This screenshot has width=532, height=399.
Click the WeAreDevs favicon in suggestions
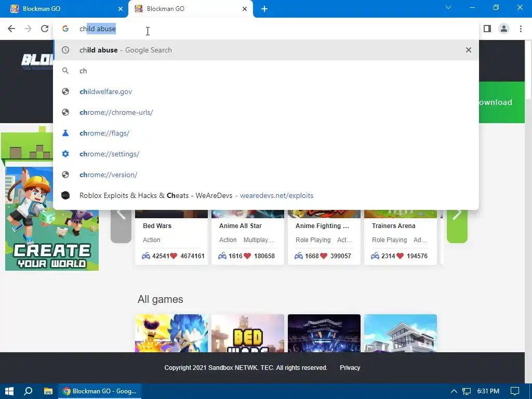click(x=65, y=195)
